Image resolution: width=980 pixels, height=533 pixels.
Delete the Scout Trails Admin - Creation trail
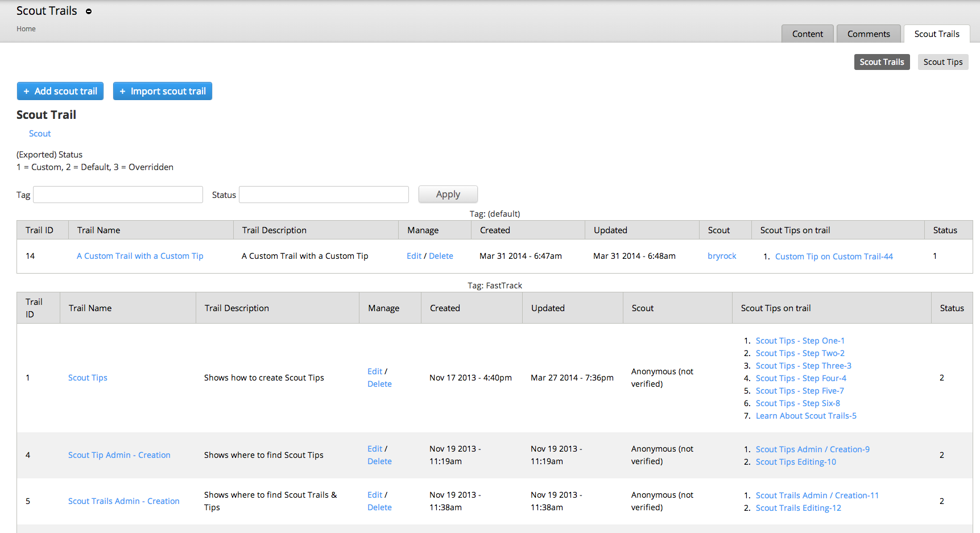click(x=379, y=507)
